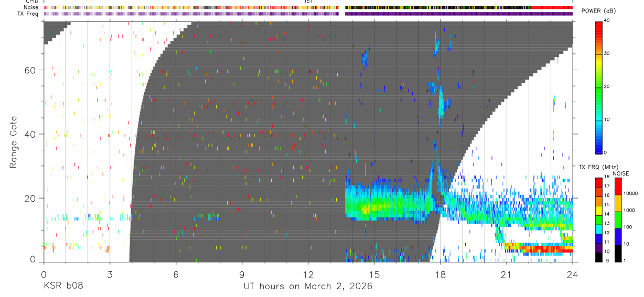Screen dimensions: 644x297
Task: Click the POWER (dB) color bar
Action: (x=599, y=87)
